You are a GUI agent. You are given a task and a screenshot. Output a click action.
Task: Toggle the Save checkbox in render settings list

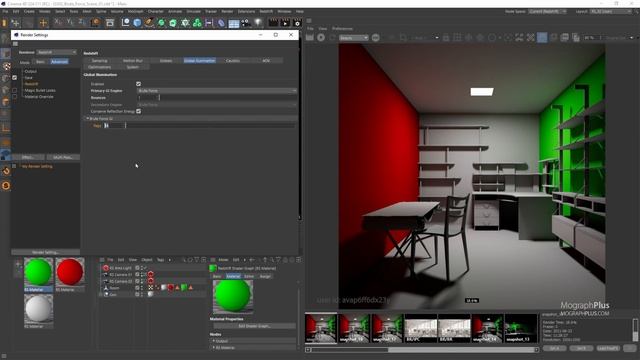15,78
